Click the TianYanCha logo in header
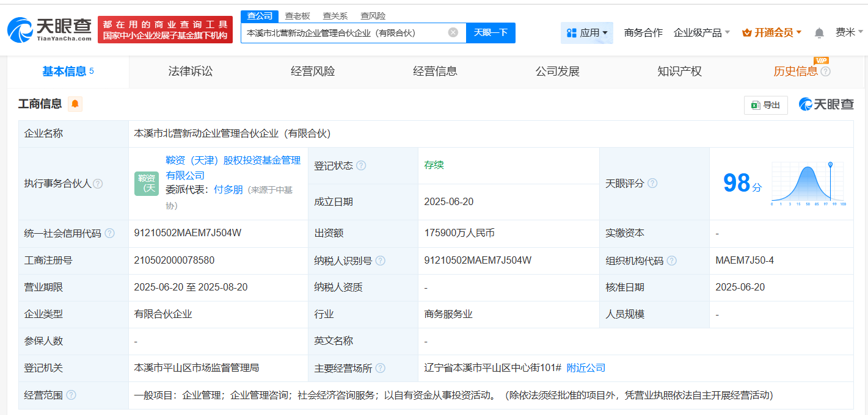The width and height of the screenshot is (868, 415). point(49,29)
